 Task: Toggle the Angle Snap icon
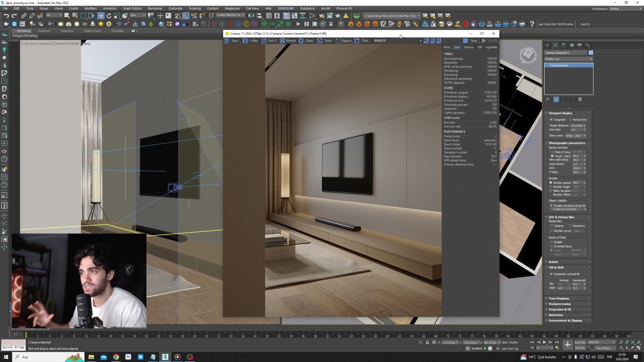pos(186,16)
